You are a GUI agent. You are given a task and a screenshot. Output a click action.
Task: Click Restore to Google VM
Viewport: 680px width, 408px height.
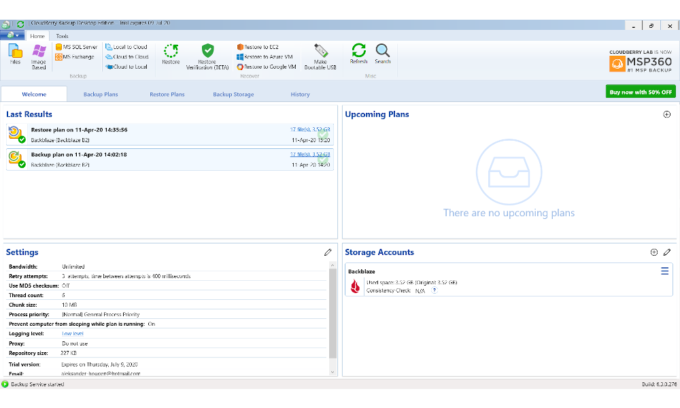pyautogui.click(x=267, y=67)
